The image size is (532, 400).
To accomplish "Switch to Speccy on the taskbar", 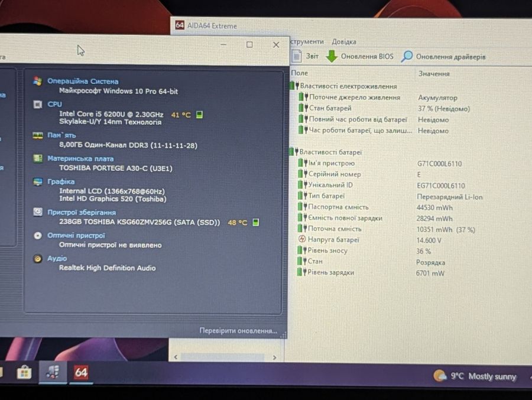I will tap(53, 372).
